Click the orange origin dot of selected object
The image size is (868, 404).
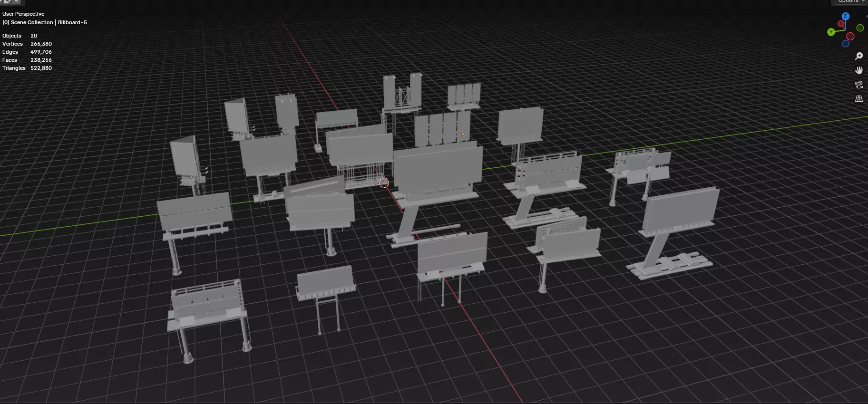pos(463,134)
